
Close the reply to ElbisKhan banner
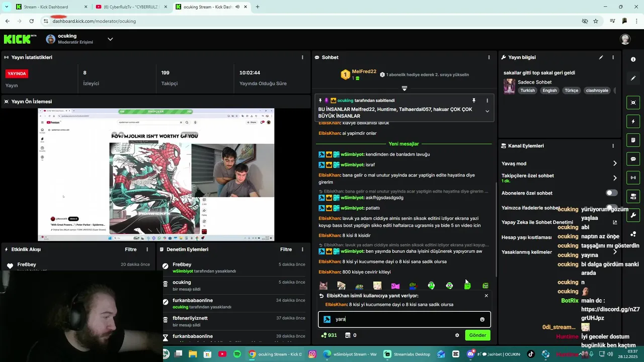[x=486, y=296]
